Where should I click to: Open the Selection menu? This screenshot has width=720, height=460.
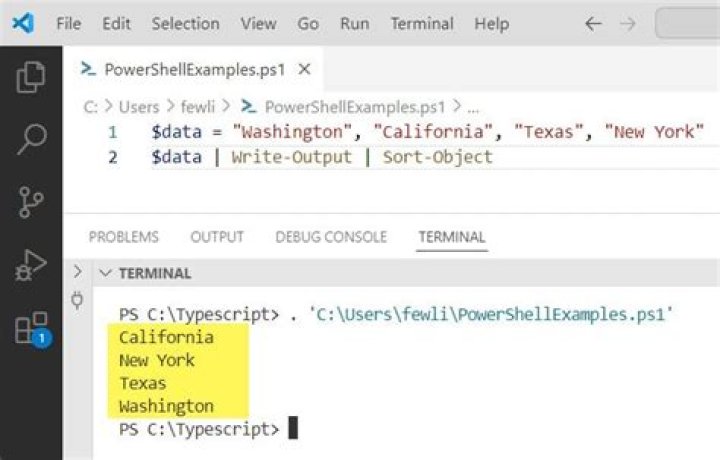[x=186, y=23]
